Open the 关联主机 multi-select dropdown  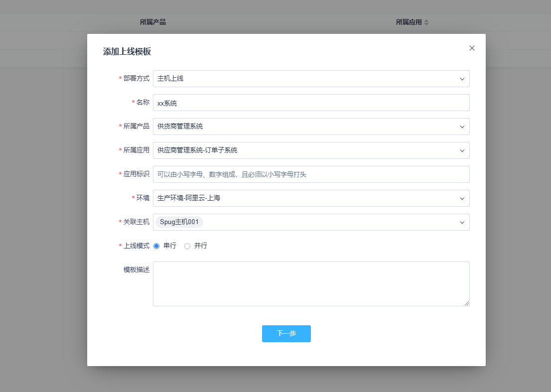click(x=311, y=222)
